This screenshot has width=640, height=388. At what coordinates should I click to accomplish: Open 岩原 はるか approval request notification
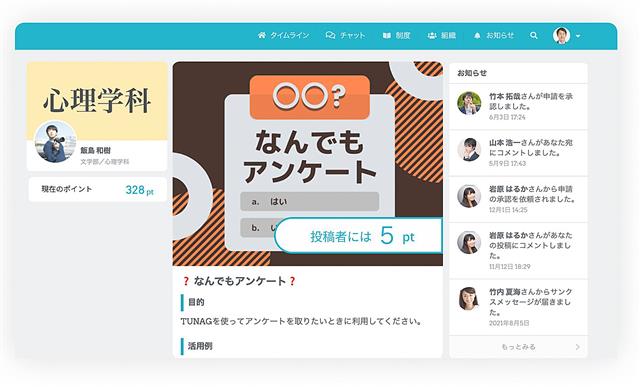(518, 200)
